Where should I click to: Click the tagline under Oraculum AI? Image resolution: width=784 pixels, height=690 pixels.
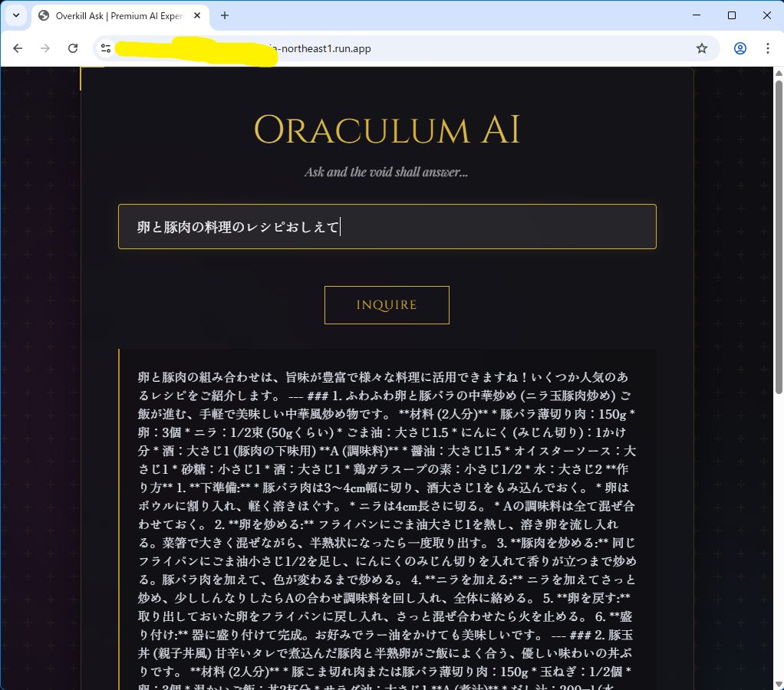pyautogui.click(x=387, y=172)
